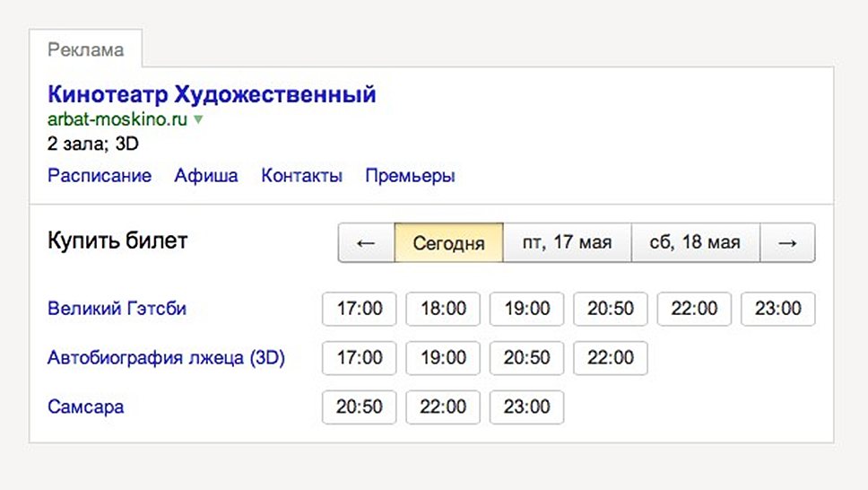The height and width of the screenshot is (490, 868).
Task: Open Автобиография лжеца (3D) movie link
Action: point(165,358)
